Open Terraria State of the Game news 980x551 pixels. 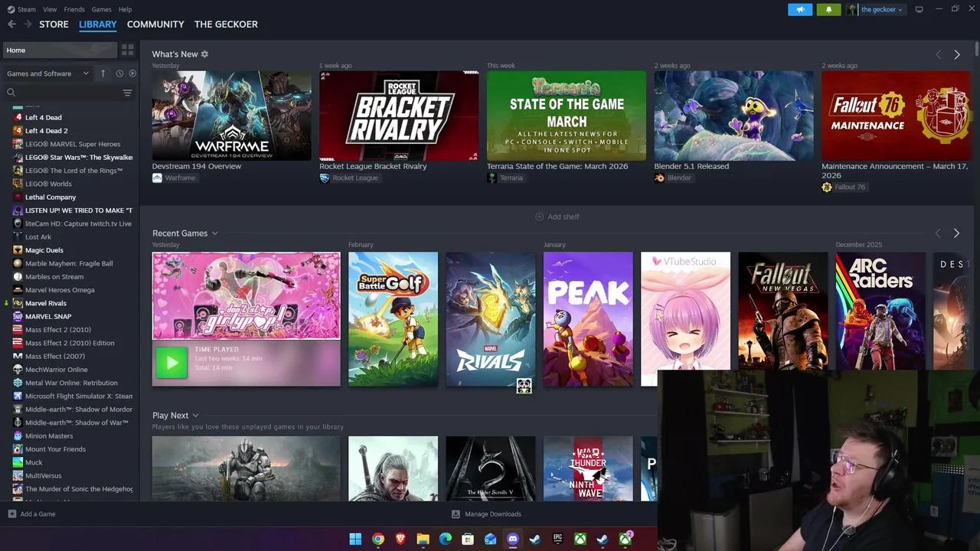point(567,116)
